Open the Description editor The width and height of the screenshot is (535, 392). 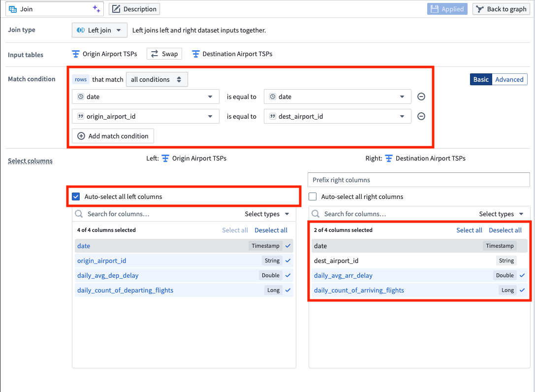click(134, 9)
